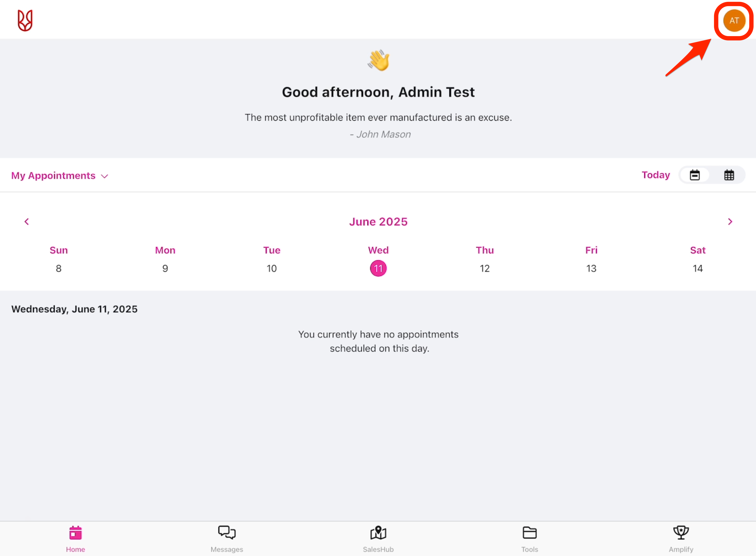Click the red fox logo icon
Viewport: 756px width, 556px height.
click(25, 21)
